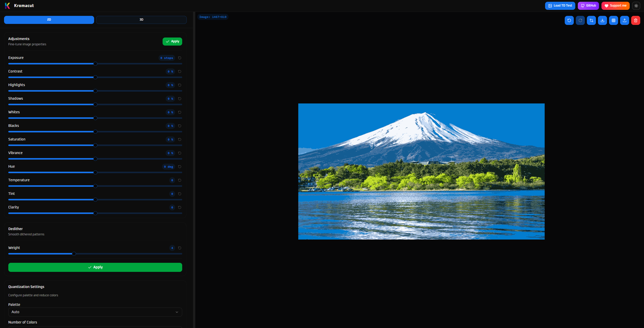Screen dimensions: 644x328
Task: Click the Load TD Test button
Action: click(x=560, y=6)
